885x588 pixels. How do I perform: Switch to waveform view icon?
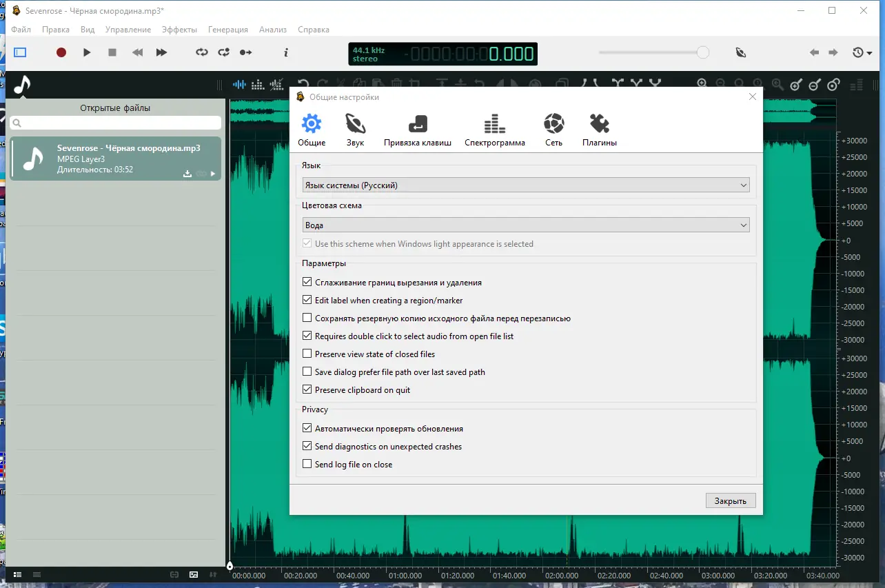239,85
